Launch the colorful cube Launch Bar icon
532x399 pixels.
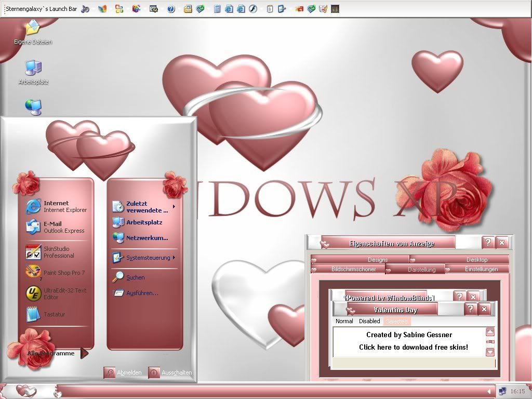[x=136, y=9]
